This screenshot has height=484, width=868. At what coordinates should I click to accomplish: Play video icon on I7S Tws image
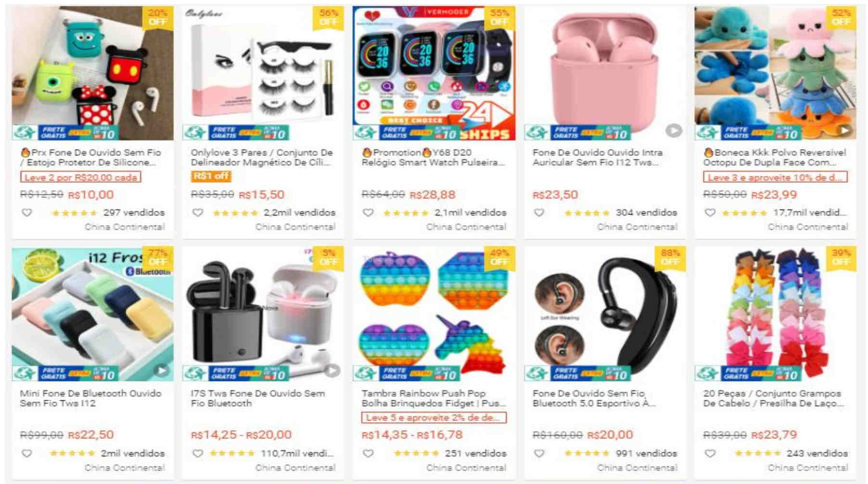click(x=332, y=370)
